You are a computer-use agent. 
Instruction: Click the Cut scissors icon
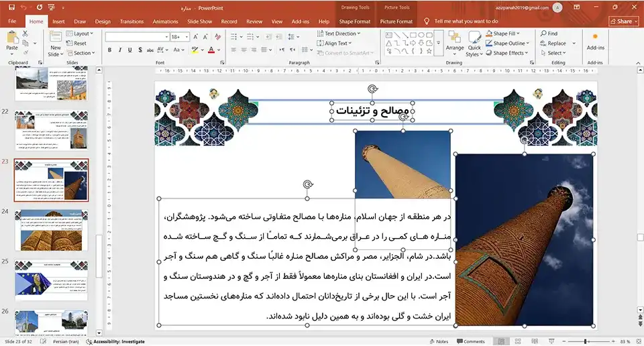[25, 34]
